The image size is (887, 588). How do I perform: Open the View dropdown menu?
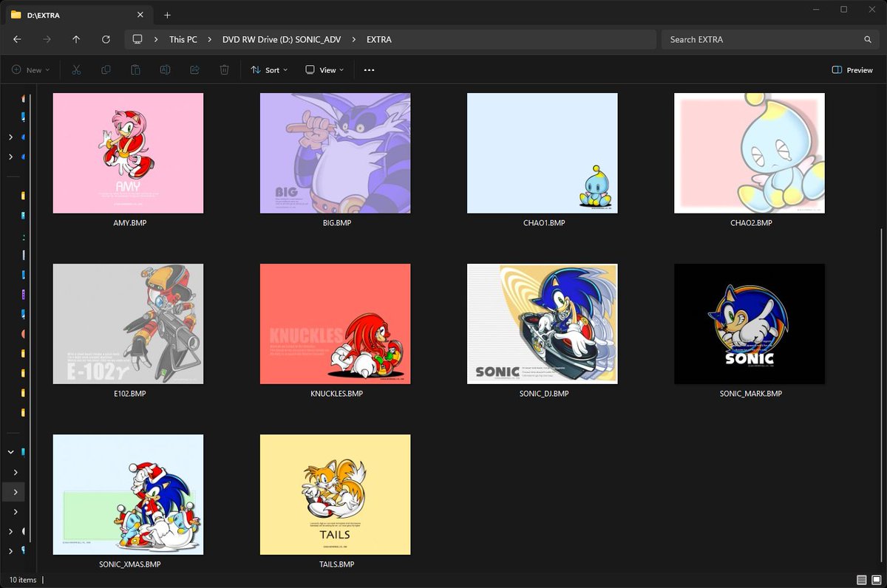324,70
